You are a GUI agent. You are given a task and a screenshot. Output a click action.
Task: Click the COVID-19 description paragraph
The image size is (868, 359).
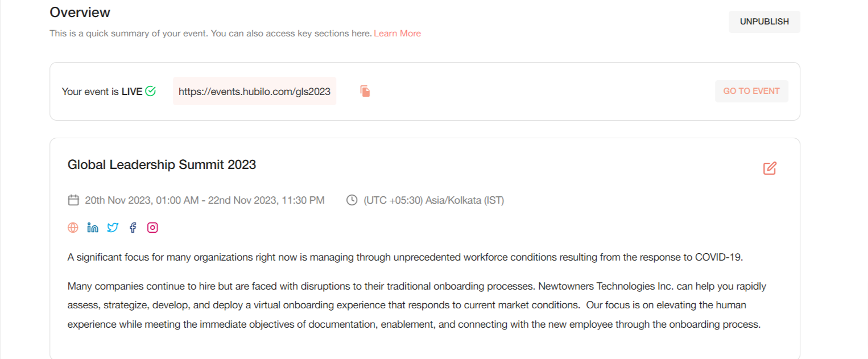[406, 257]
